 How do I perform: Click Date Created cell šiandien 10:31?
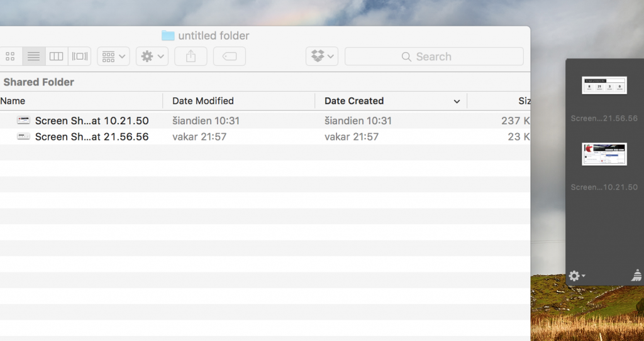point(358,121)
